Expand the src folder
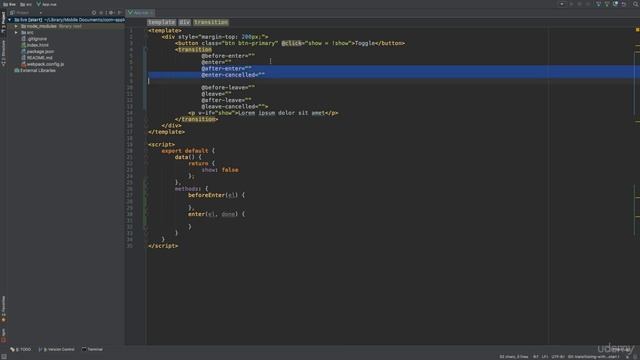The image size is (640, 360). tap(16, 32)
